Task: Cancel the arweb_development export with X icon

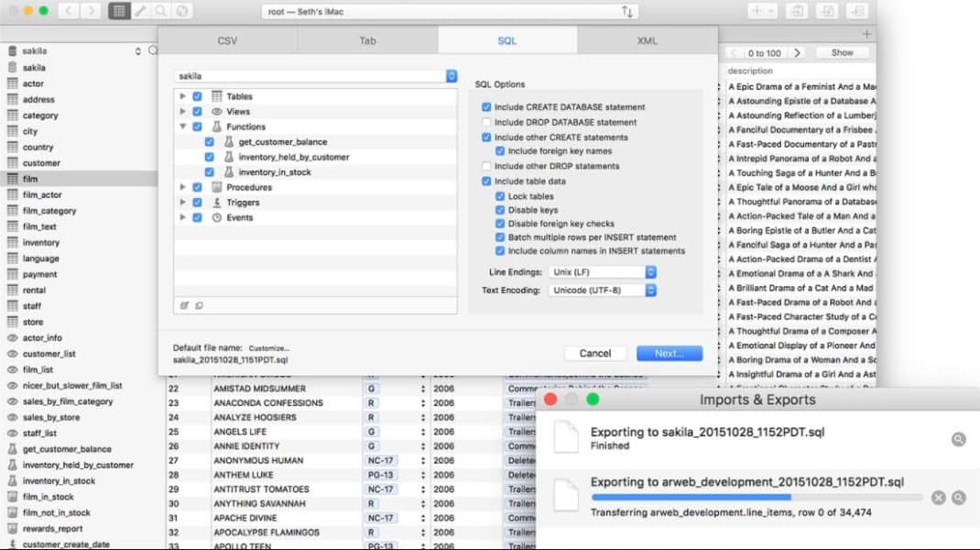Action: (938, 498)
